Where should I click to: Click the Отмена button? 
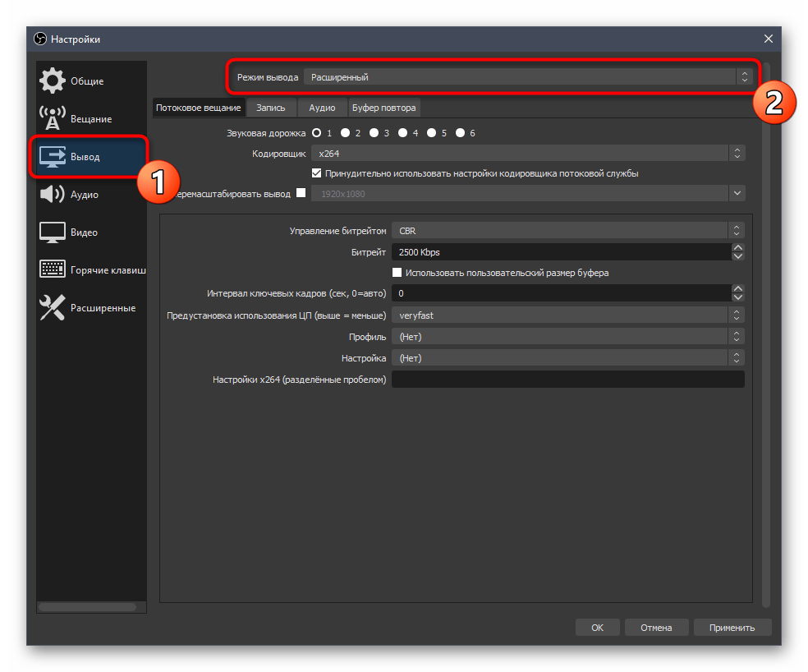pyautogui.click(x=655, y=628)
